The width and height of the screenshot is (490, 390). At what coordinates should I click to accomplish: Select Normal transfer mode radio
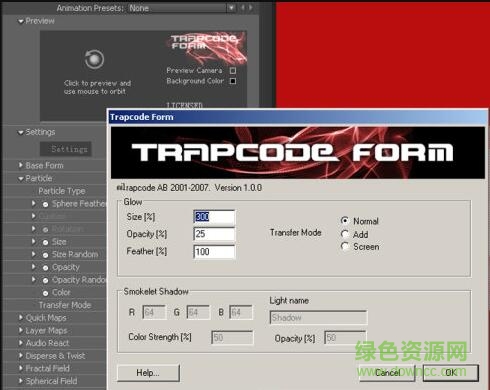(345, 221)
